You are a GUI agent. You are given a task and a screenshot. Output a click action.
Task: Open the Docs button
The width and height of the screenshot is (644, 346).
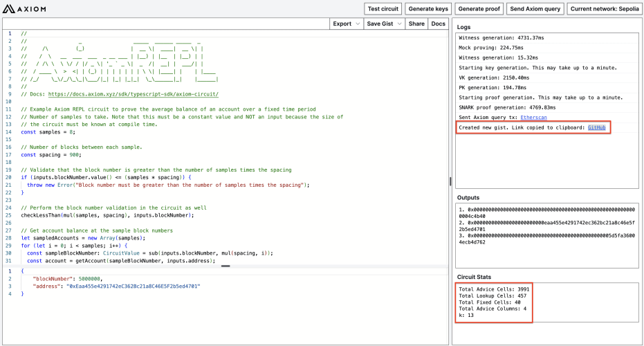point(439,24)
